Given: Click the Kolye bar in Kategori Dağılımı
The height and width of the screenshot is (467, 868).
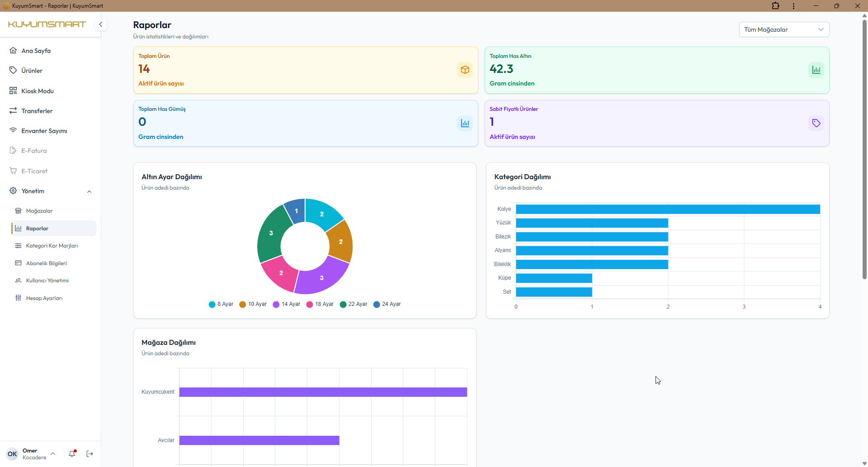Looking at the screenshot, I should coord(668,209).
